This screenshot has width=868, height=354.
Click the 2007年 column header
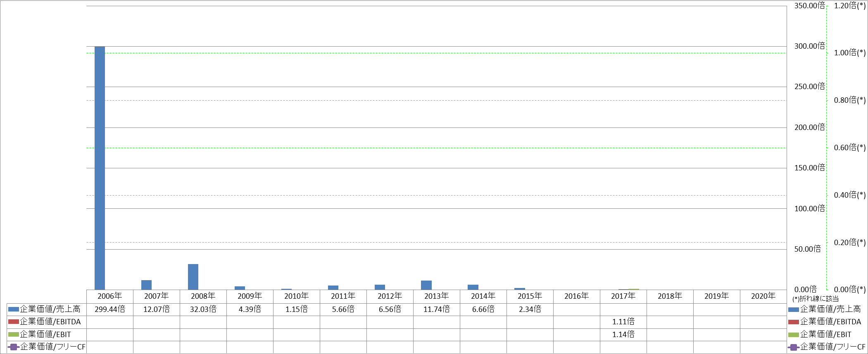click(157, 296)
